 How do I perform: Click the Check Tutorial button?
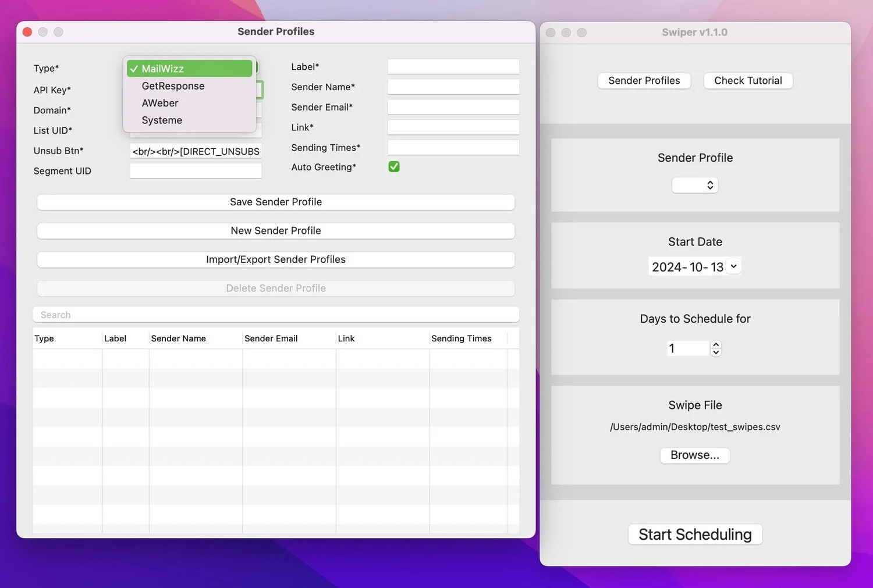(x=748, y=81)
